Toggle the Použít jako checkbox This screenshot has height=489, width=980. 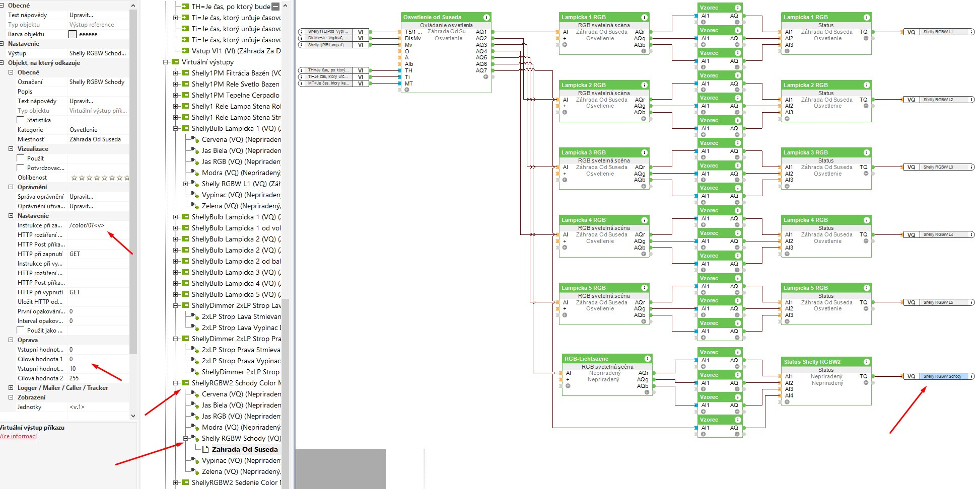click(x=21, y=331)
